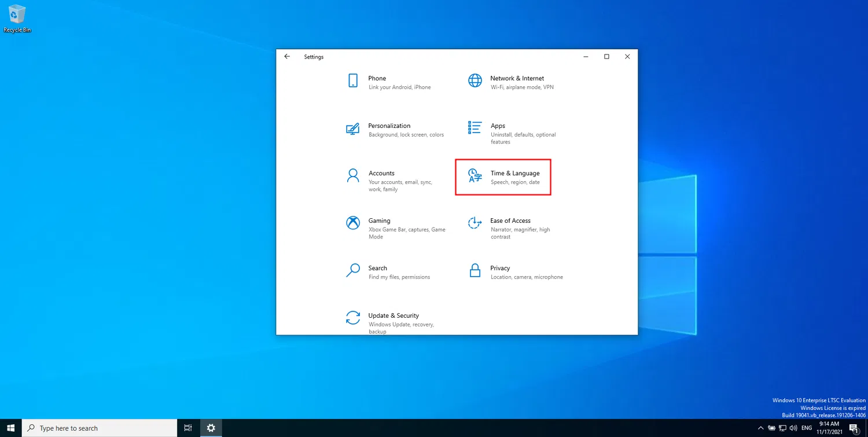Show hidden system tray icons
This screenshot has height=437, width=868.
[761, 428]
